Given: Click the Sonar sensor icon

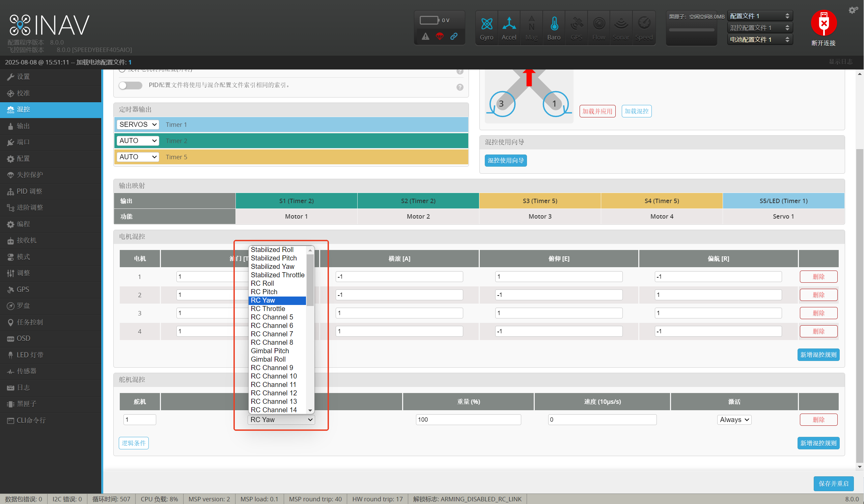Looking at the screenshot, I should pyautogui.click(x=621, y=28).
